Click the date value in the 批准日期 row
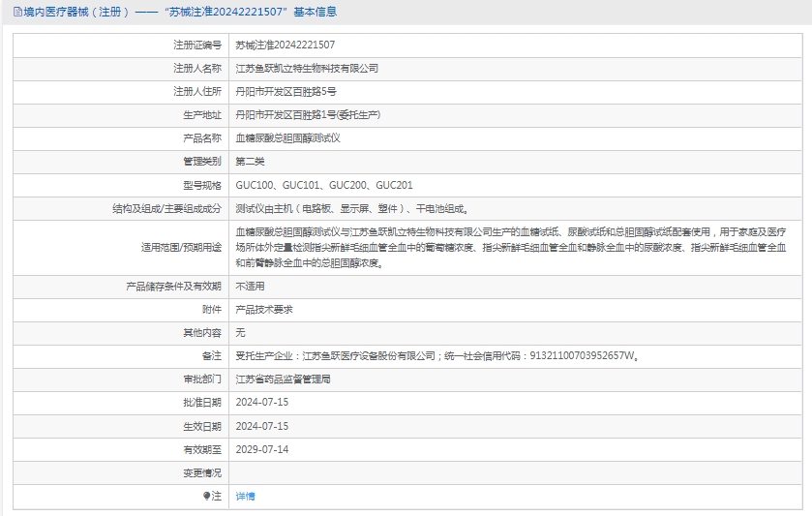 tap(262, 403)
